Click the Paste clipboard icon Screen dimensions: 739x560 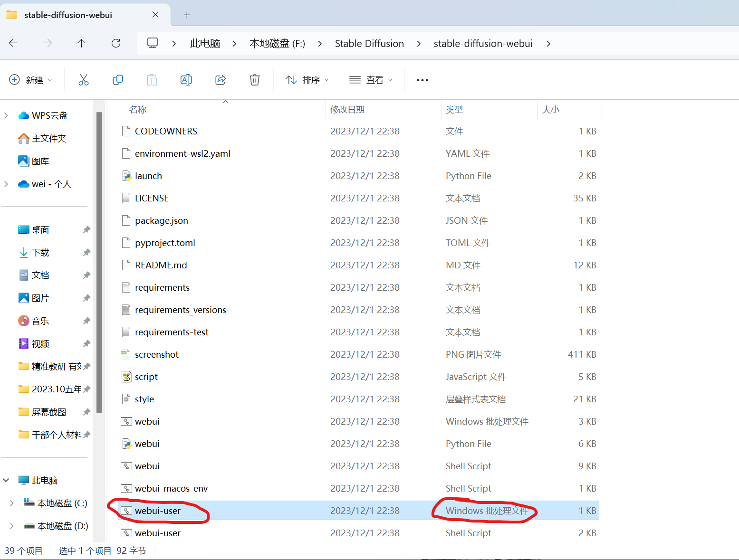point(152,80)
